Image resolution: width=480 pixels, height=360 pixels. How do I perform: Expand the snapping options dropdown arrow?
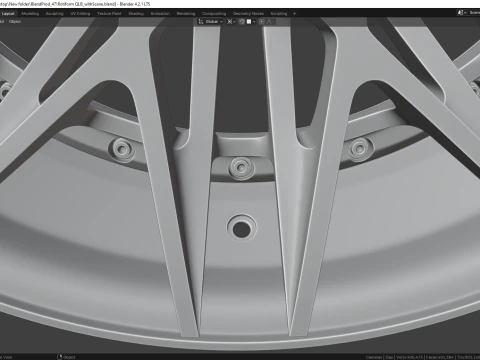(254, 22)
